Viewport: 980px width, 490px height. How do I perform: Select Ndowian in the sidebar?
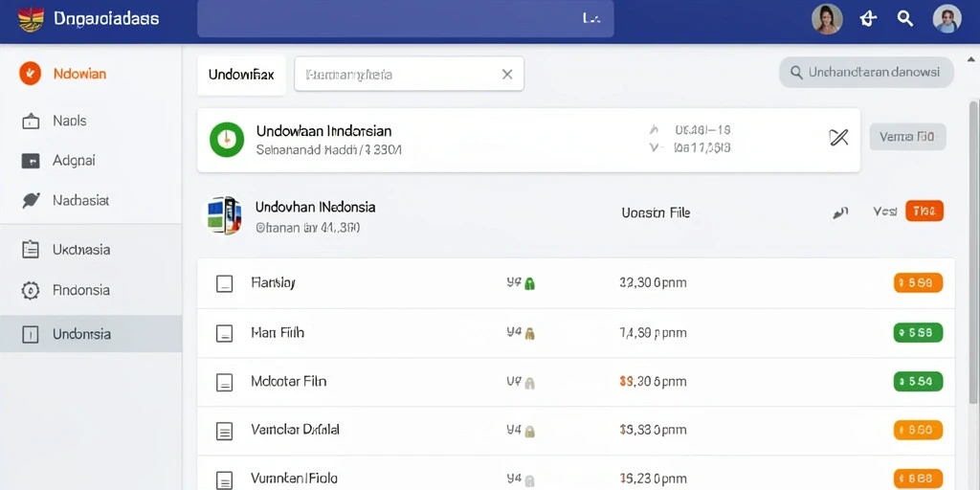pyautogui.click(x=79, y=74)
